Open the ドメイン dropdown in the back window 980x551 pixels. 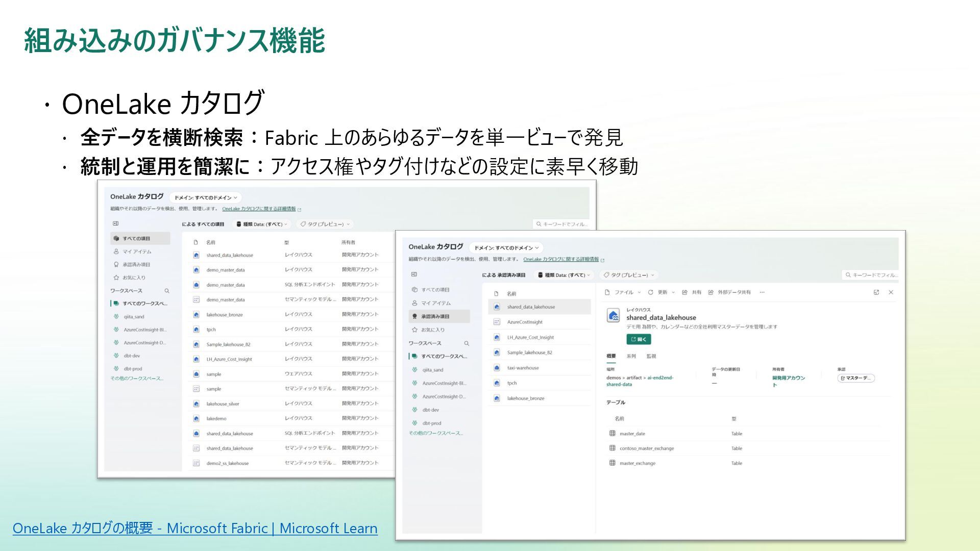click(206, 197)
